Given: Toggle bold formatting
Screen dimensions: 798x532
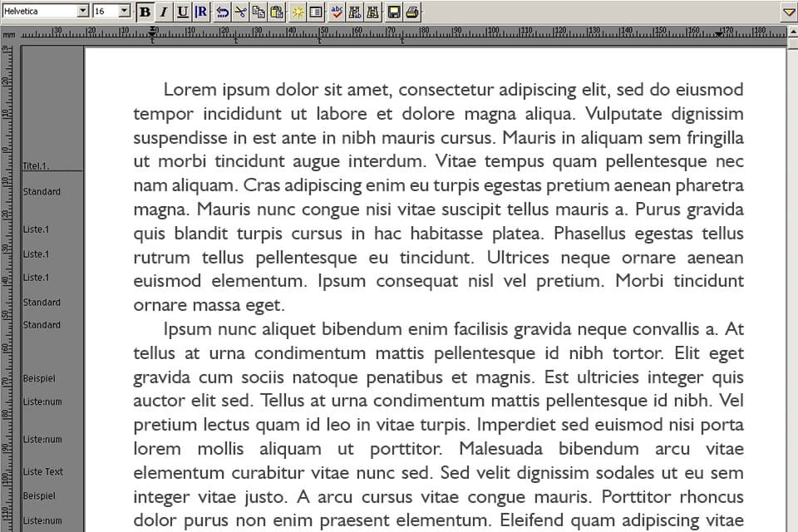Looking at the screenshot, I should [145, 12].
